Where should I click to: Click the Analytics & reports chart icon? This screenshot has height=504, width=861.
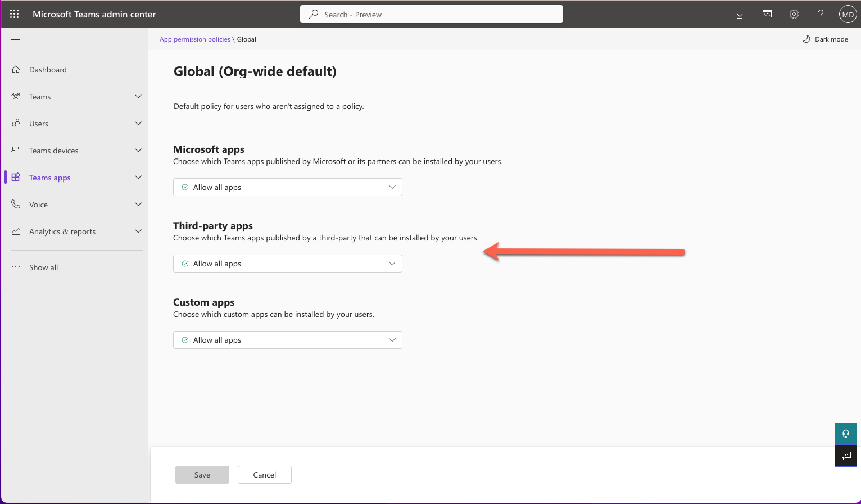[x=16, y=231]
